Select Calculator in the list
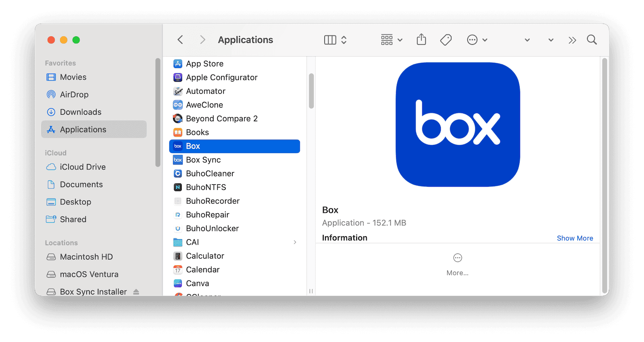This screenshot has width=644, height=342. point(235,255)
